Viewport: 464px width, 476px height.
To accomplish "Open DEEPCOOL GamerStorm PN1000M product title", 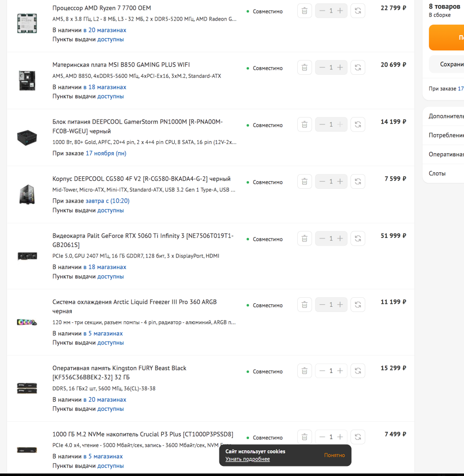I will (138, 127).
